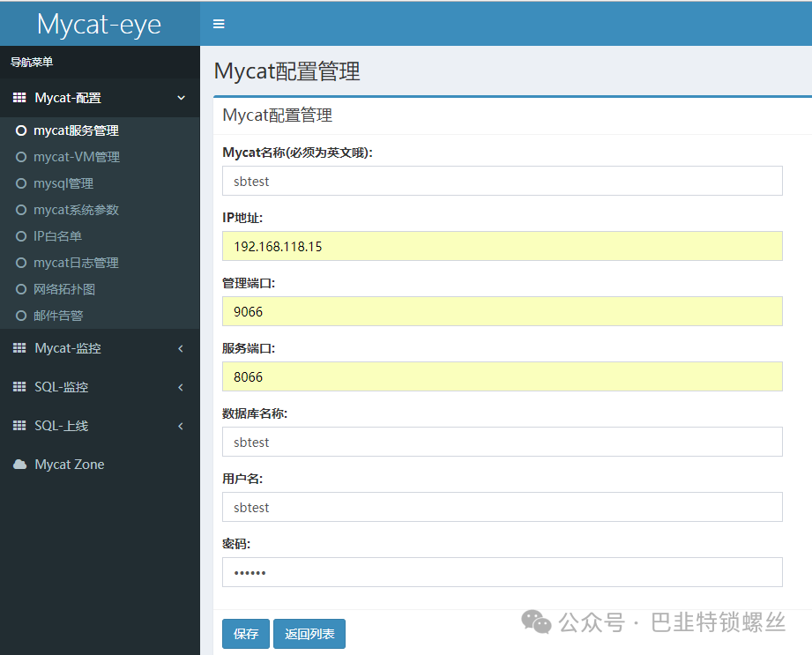Expand the SQL-上线 menu arrow
The width and height of the screenshot is (812, 655).
[181, 426]
